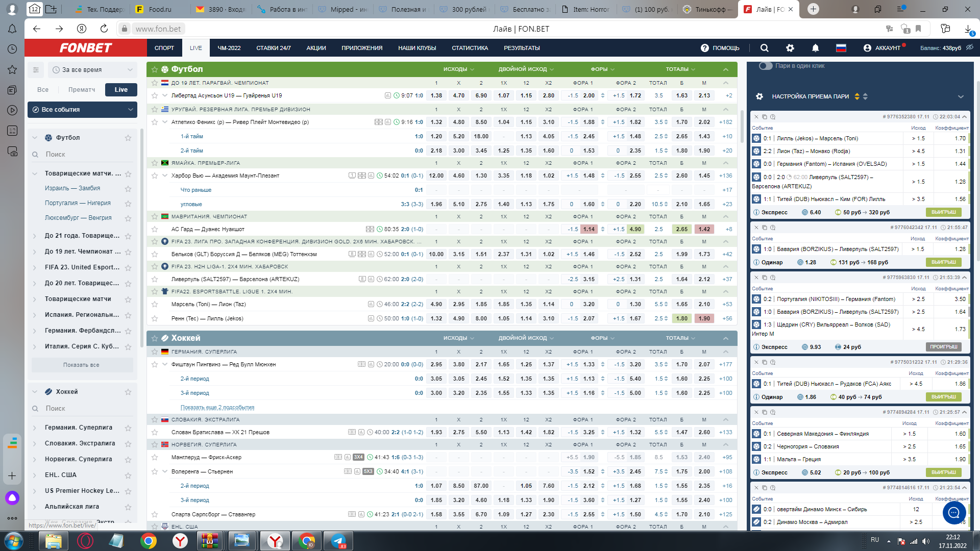Click the Windows Start button
The width and height of the screenshot is (980, 551).
pos(13,541)
